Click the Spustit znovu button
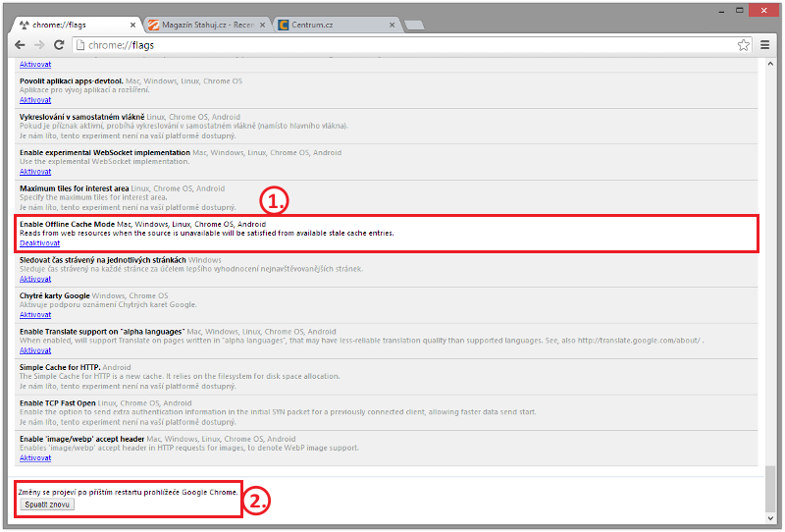The height and width of the screenshot is (532, 785). point(47,505)
